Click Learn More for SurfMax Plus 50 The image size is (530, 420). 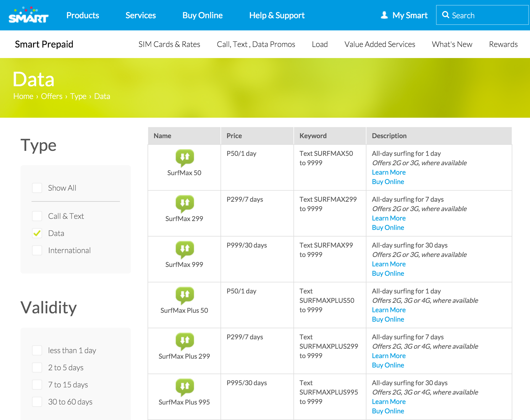pyautogui.click(x=389, y=310)
